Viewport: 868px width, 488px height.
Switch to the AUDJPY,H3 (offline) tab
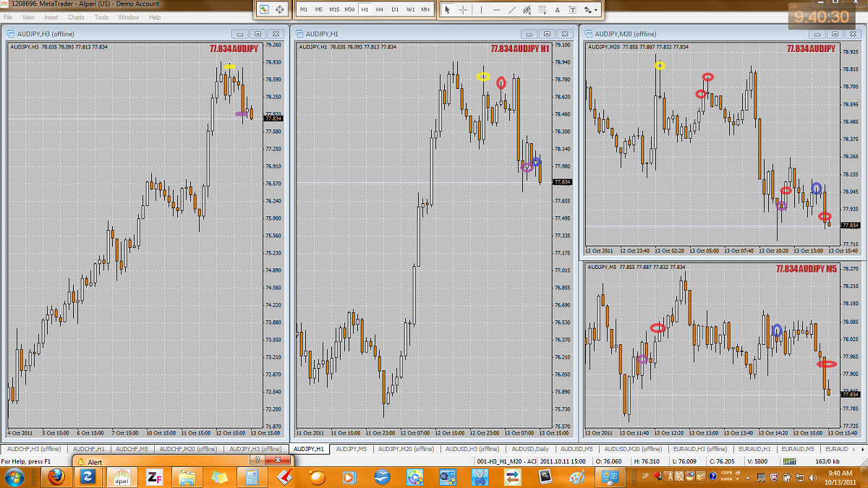pos(255,449)
